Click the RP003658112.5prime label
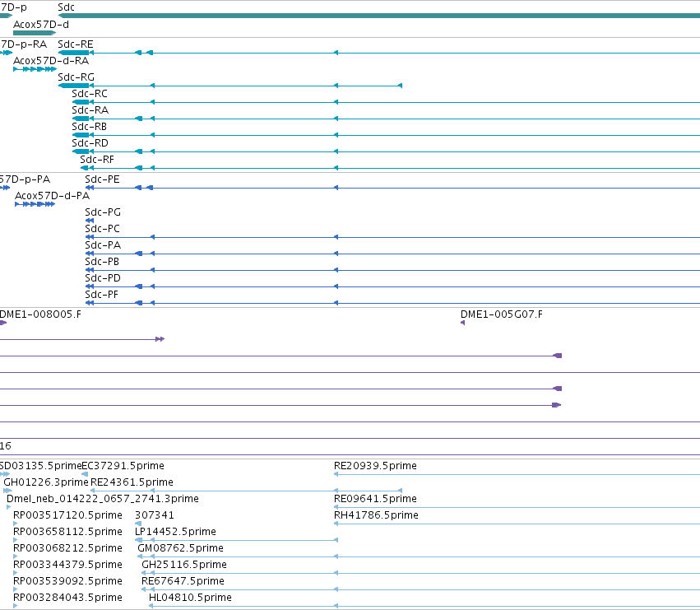Viewport: 700px width, 610px height. pyautogui.click(x=67, y=532)
